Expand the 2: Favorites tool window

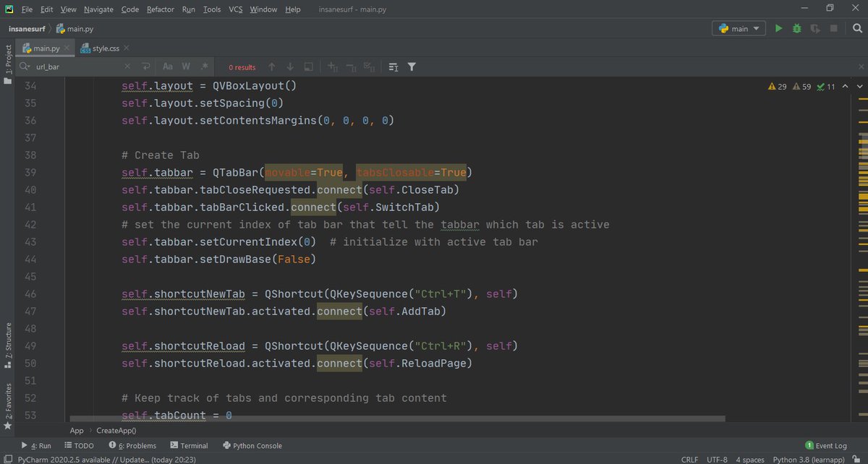click(8, 408)
